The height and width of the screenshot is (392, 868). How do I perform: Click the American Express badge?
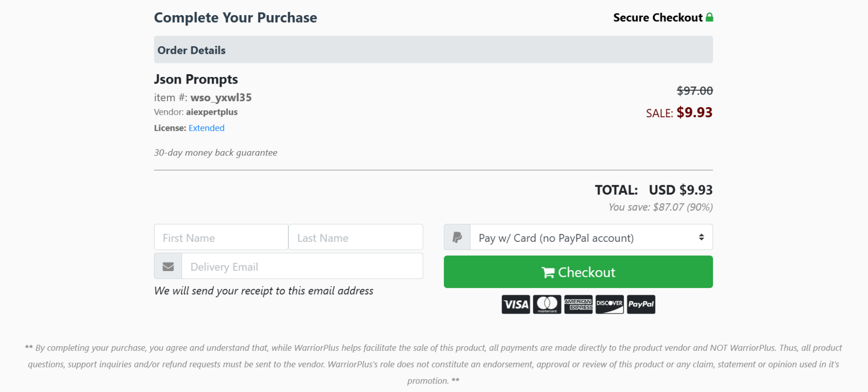point(578,304)
